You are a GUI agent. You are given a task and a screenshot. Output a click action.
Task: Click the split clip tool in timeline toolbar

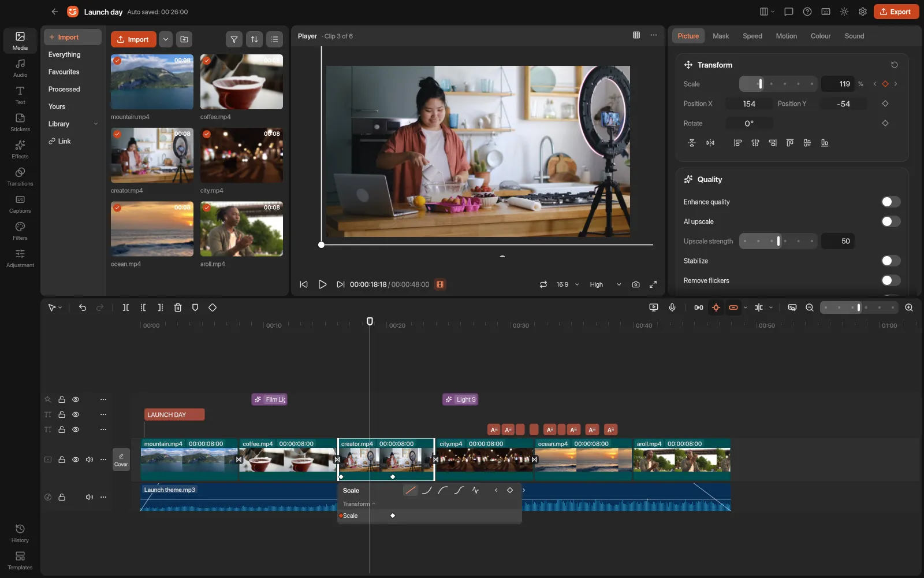click(126, 307)
